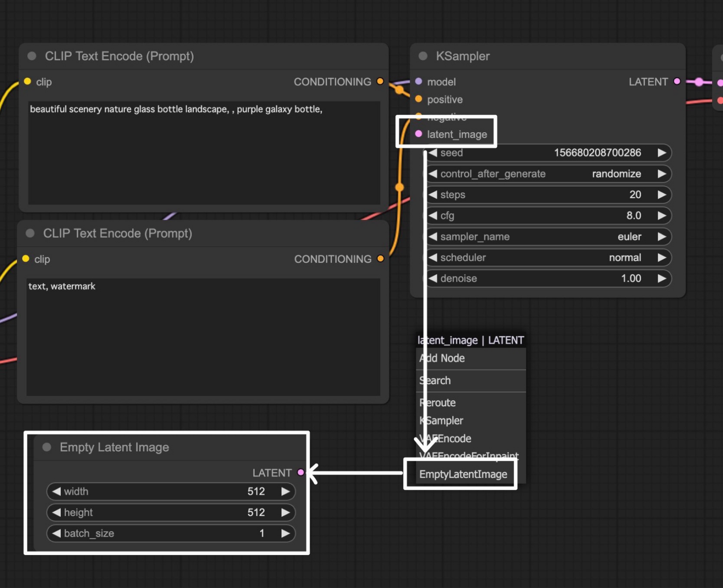Image resolution: width=723 pixels, height=588 pixels.
Task: Click the top CLIP Text Encode CONDITIONING output
Action: [380, 81]
